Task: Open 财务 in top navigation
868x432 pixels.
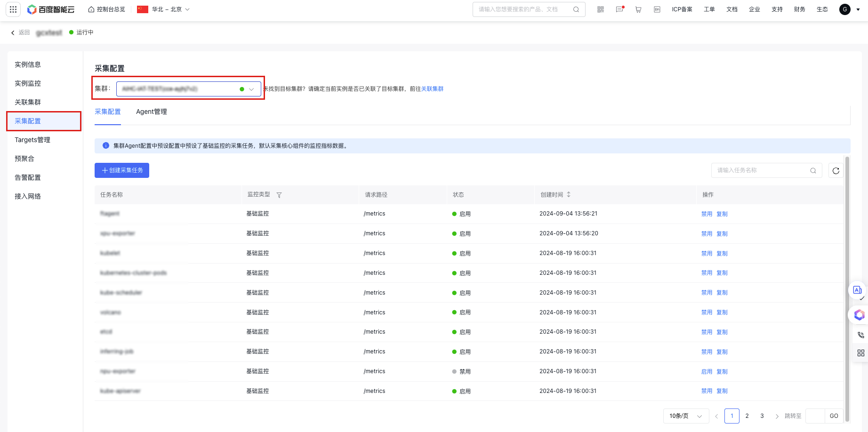Action: tap(800, 9)
